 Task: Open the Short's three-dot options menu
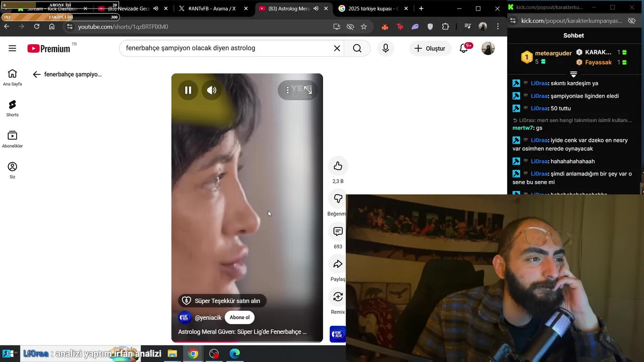[x=288, y=90]
